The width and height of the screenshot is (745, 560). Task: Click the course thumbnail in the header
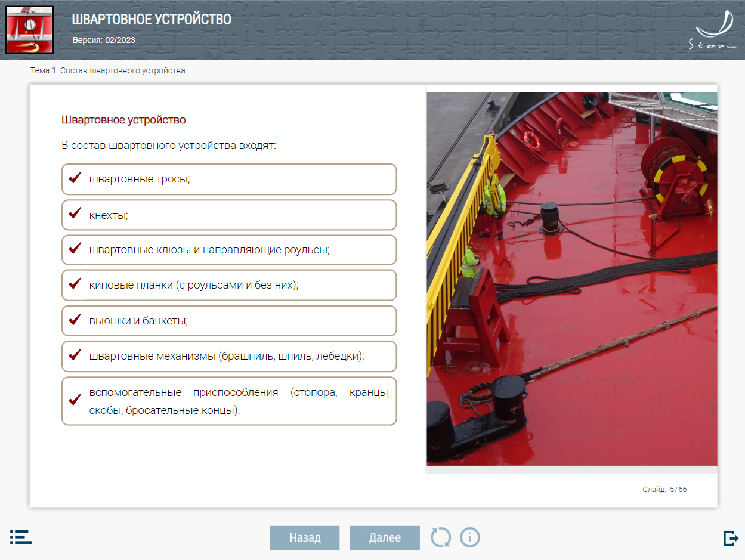point(30,30)
